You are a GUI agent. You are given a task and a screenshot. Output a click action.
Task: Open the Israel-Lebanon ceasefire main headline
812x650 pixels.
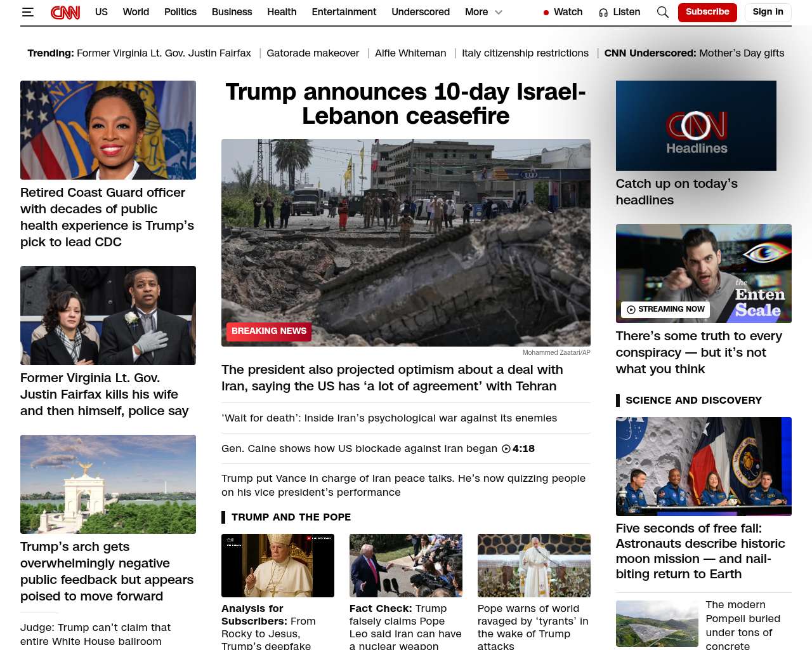[406, 104]
